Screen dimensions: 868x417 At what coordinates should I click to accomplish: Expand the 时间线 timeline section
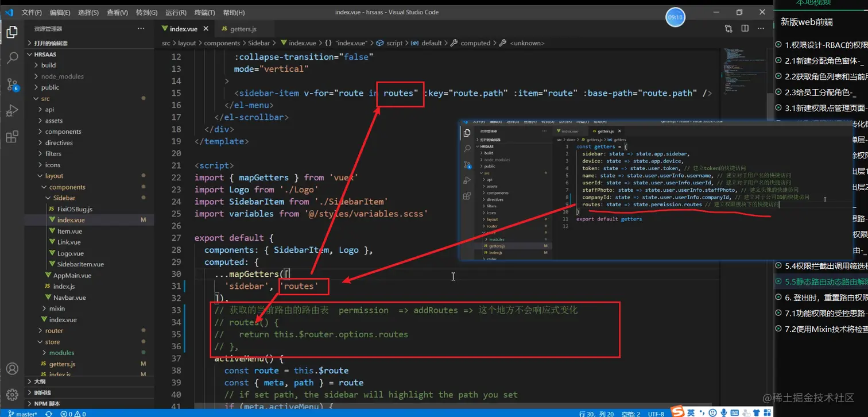click(89, 392)
